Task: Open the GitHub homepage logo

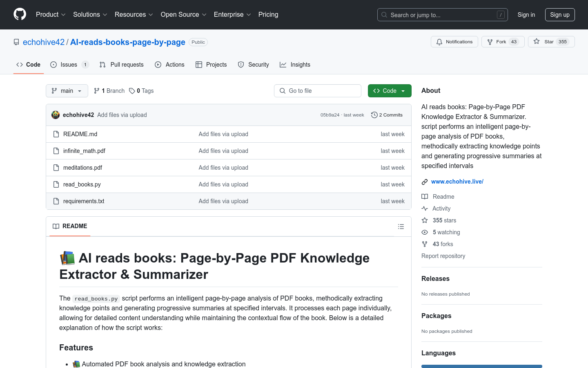Action: click(20, 14)
